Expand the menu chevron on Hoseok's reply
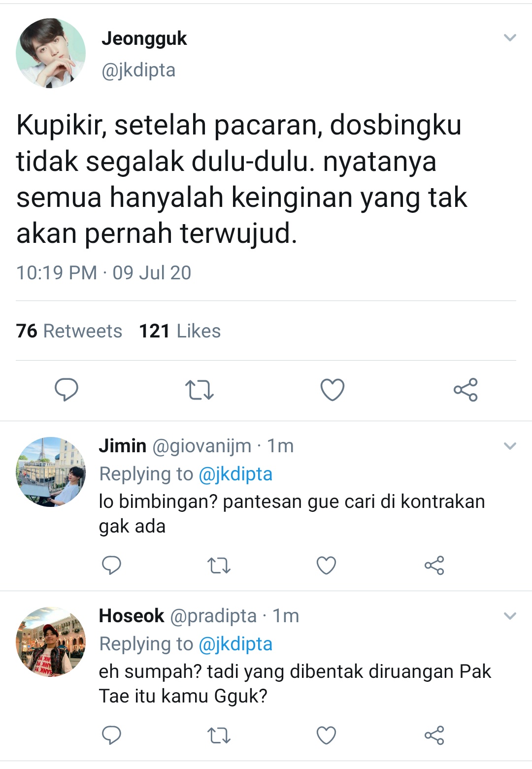The image size is (532, 769). coord(510,616)
